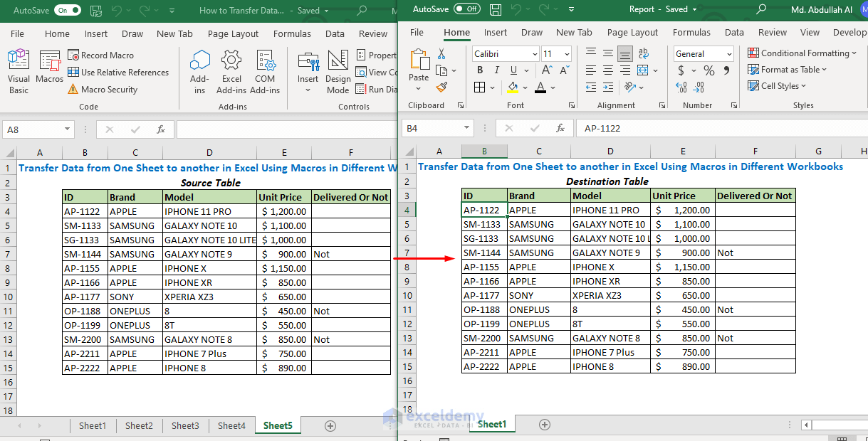Select Sheet1 tab in Report workbook
This screenshot has height=441, width=868.
tap(491, 425)
